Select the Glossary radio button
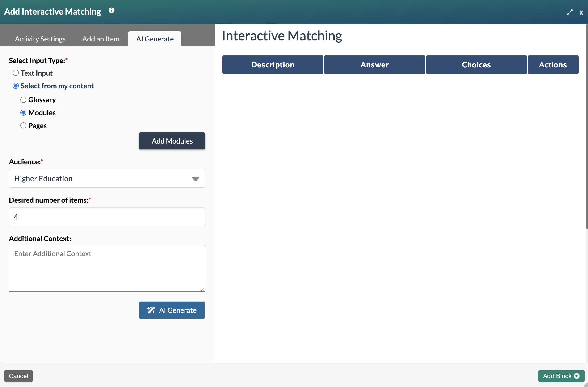The image size is (588, 387). (23, 100)
